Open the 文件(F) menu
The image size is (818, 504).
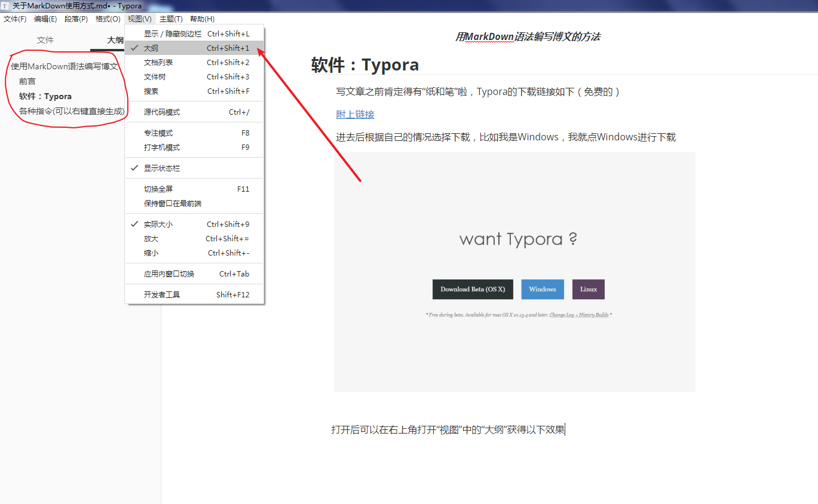pyautogui.click(x=15, y=19)
